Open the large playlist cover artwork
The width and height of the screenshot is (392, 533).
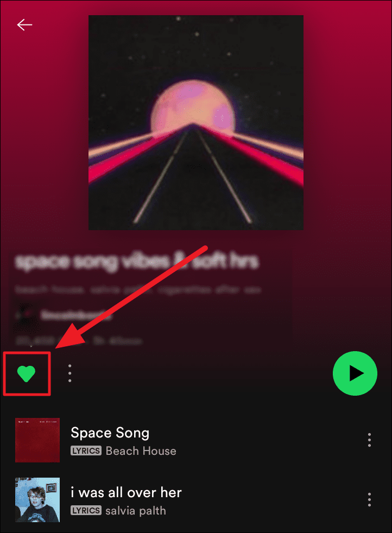point(196,122)
